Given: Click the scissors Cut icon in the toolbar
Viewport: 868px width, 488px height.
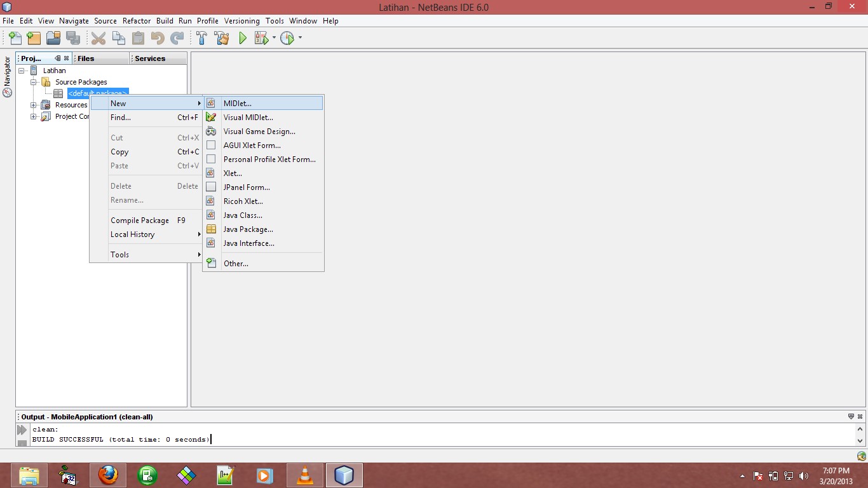Looking at the screenshot, I should tap(98, 38).
